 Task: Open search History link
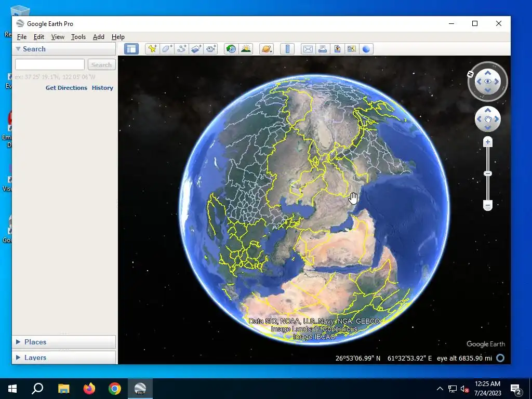[x=102, y=87]
